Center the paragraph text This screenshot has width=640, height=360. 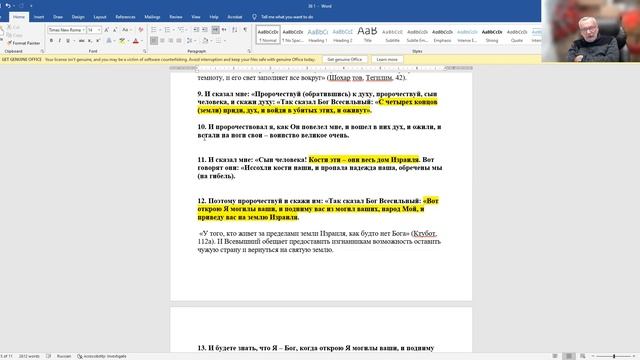162,41
